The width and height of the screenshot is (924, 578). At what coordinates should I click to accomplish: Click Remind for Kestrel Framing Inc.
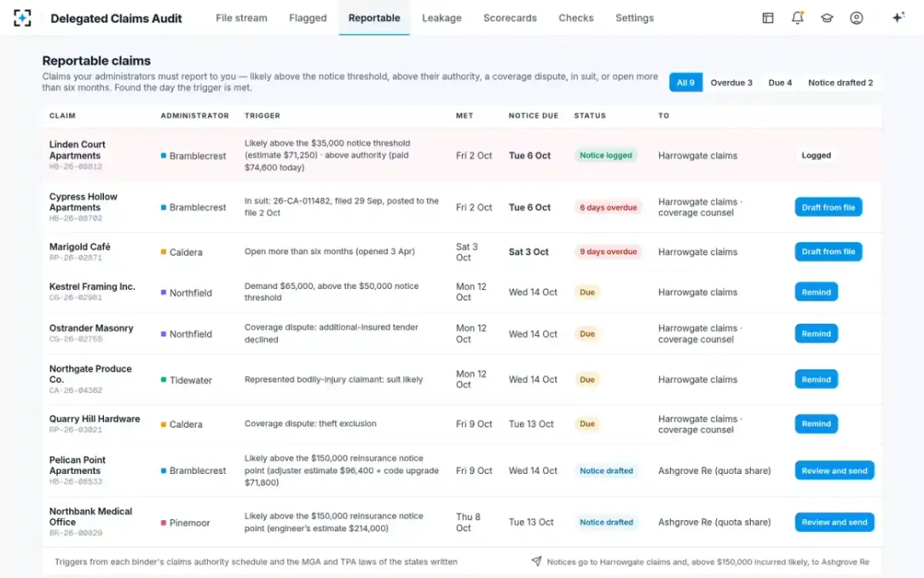[816, 292]
